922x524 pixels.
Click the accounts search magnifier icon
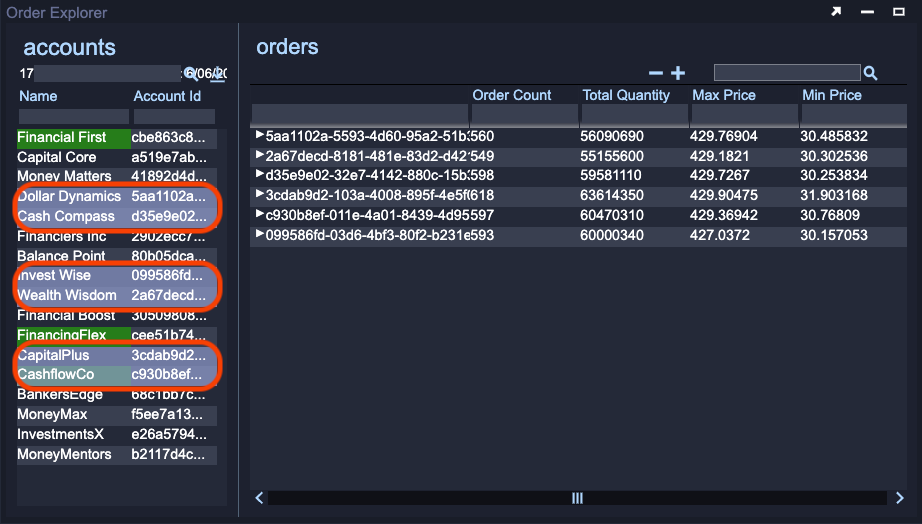[x=189, y=74]
